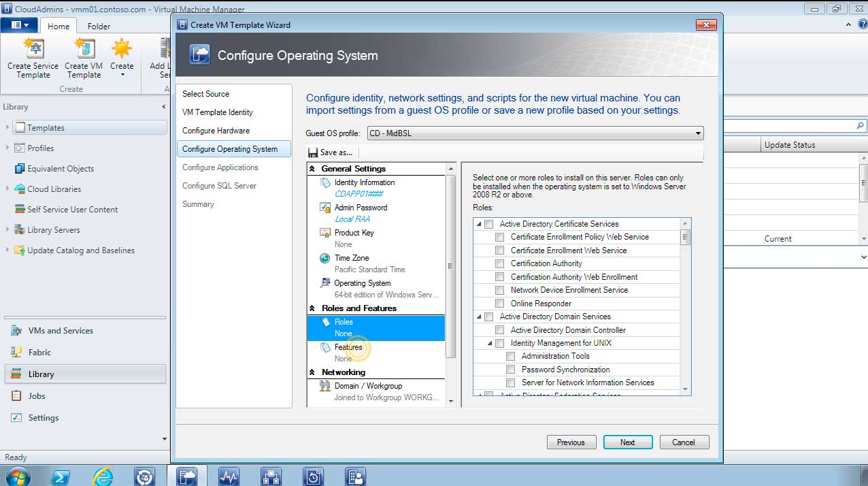Collapse the Networking section
Viewport: 868px width, 486px height.
[313, 372]
